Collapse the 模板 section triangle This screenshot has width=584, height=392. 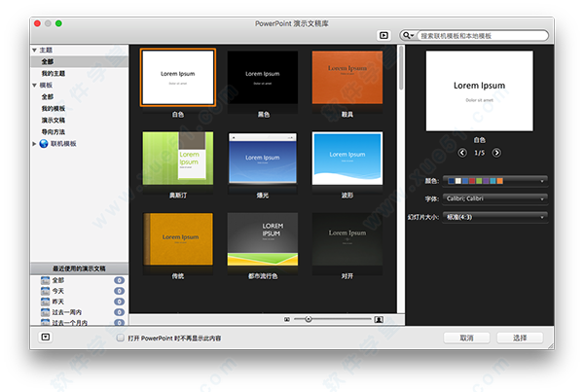(35, 86)
